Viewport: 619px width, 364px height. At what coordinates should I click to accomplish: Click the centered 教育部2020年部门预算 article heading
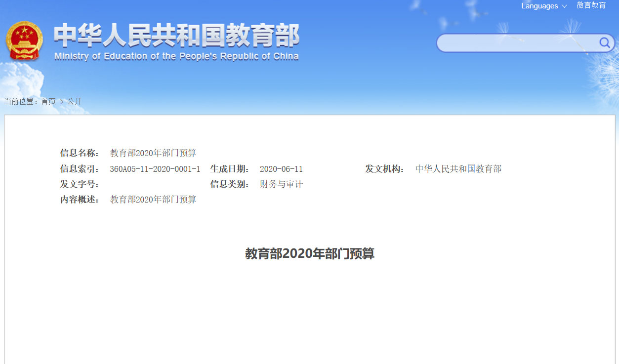click(310, 254)
